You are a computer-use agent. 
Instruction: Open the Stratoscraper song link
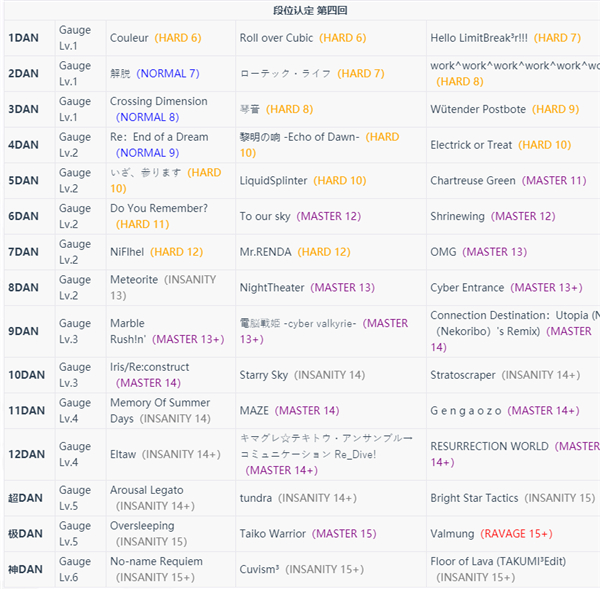pyautogui.click(x=463, y=375)
